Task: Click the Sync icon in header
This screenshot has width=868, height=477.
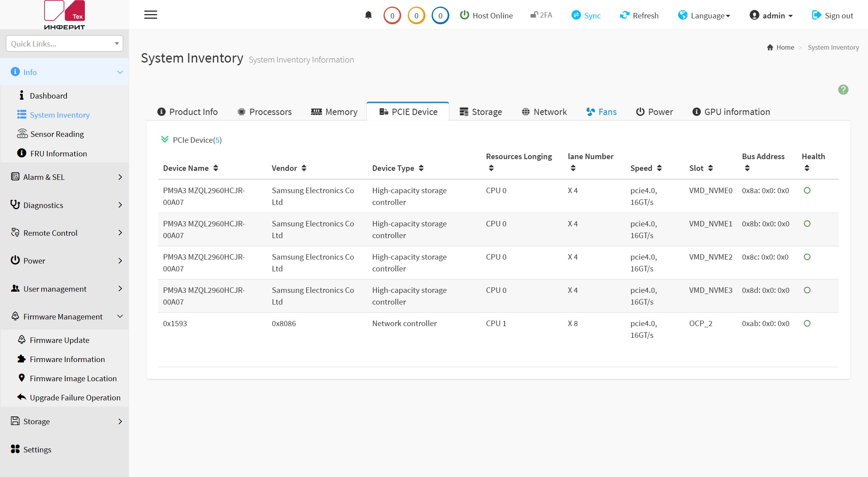Action: [x=576, y=15]
